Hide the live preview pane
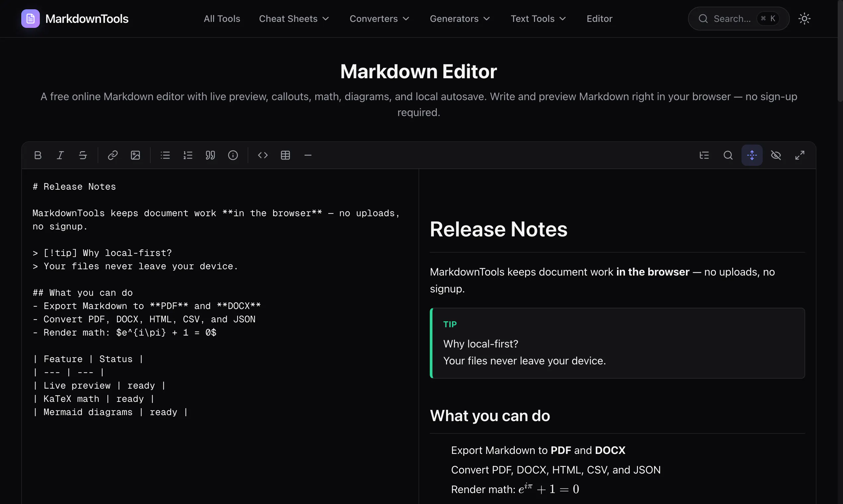 [776, 155]
